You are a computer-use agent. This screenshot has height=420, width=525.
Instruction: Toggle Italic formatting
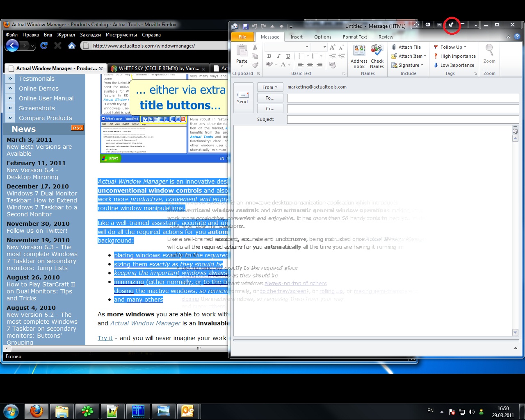tap(278, 56)
